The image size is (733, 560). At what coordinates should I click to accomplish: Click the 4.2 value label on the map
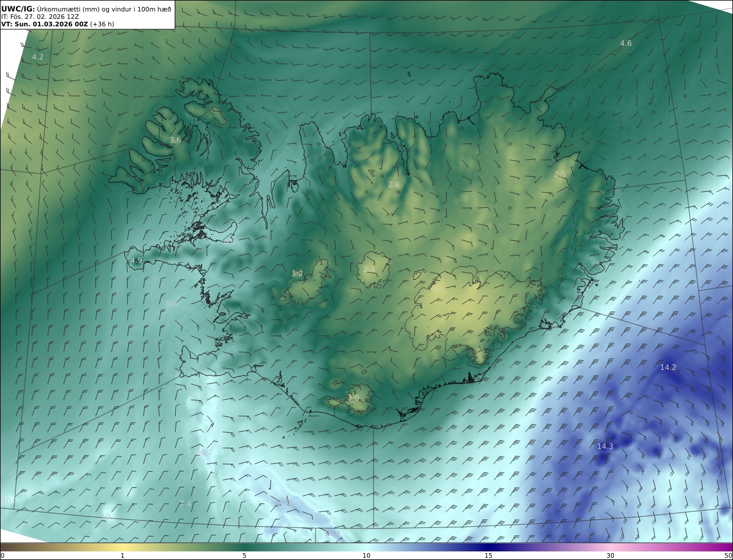(x=38, y=57)
